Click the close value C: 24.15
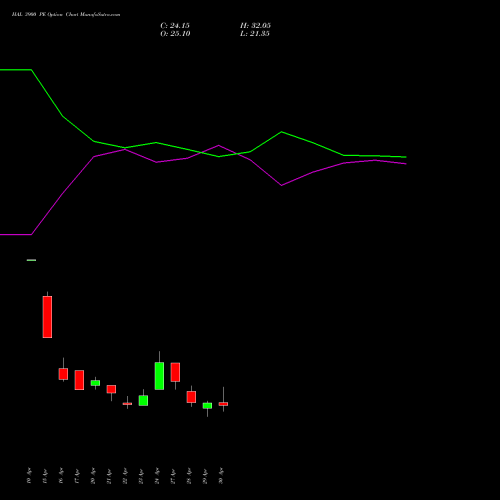This screenshot has width=500, height=500. 175,26
